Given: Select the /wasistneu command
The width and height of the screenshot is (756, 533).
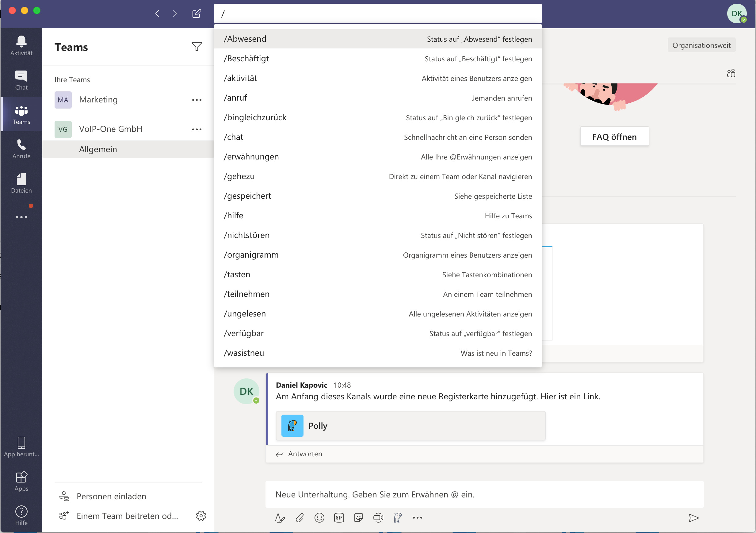Looking at the screenshot, I should (x=378, y=353).
